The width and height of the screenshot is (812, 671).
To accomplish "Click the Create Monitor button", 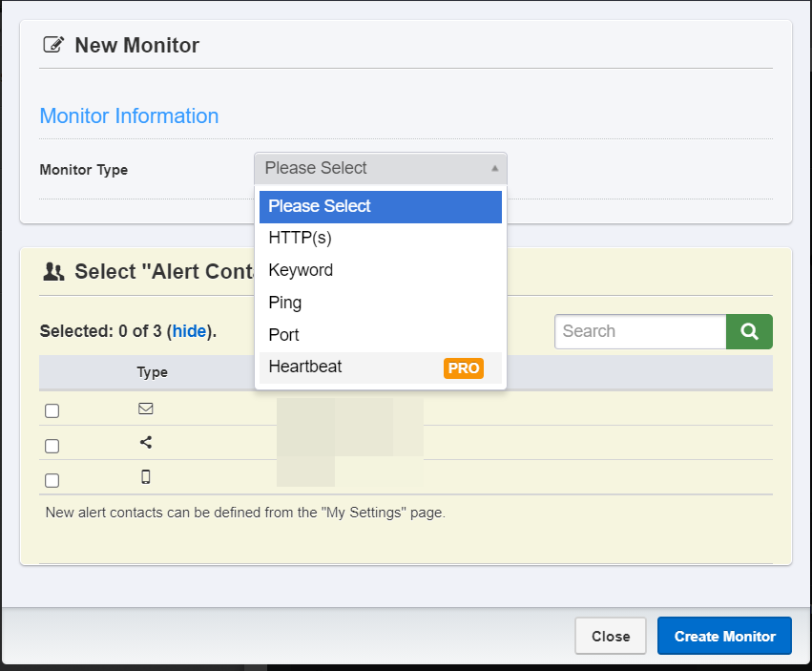I will (x=724, y=636).
